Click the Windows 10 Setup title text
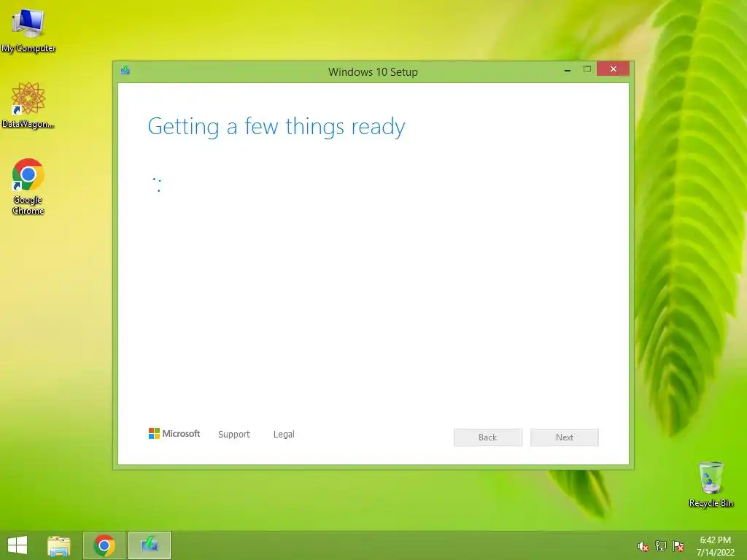This screenshot has height=560, width=747. 373,72
